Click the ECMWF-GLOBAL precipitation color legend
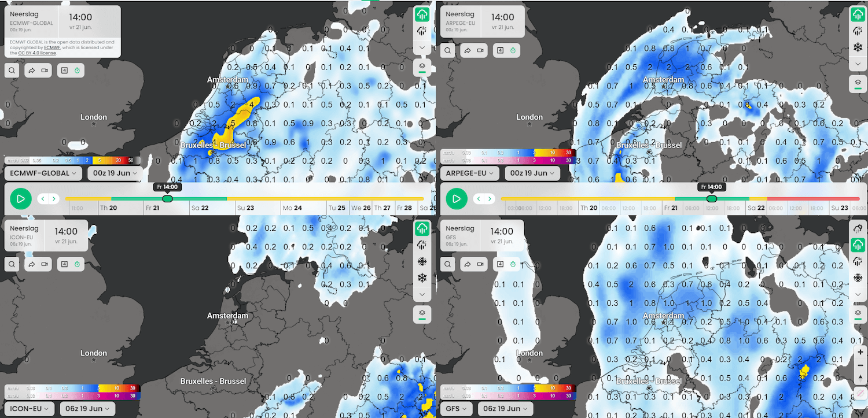Viewport: 868px width, 418px height. (x=72, y=160)
